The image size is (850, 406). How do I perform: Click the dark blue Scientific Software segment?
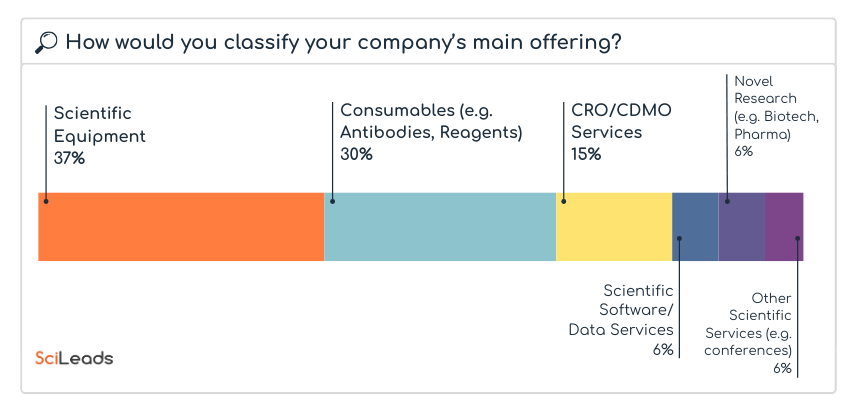pos(695,227)
